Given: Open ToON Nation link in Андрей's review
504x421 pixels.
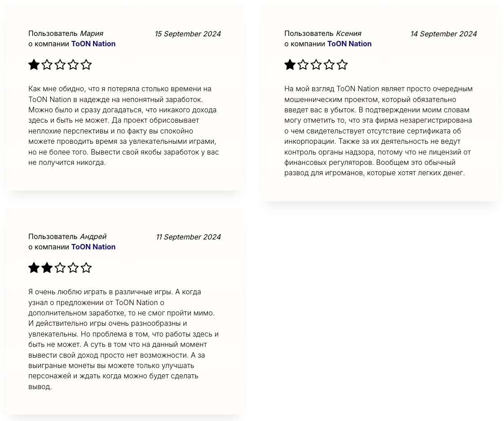Looking at the screenshot, I should [x=93, y=247].
